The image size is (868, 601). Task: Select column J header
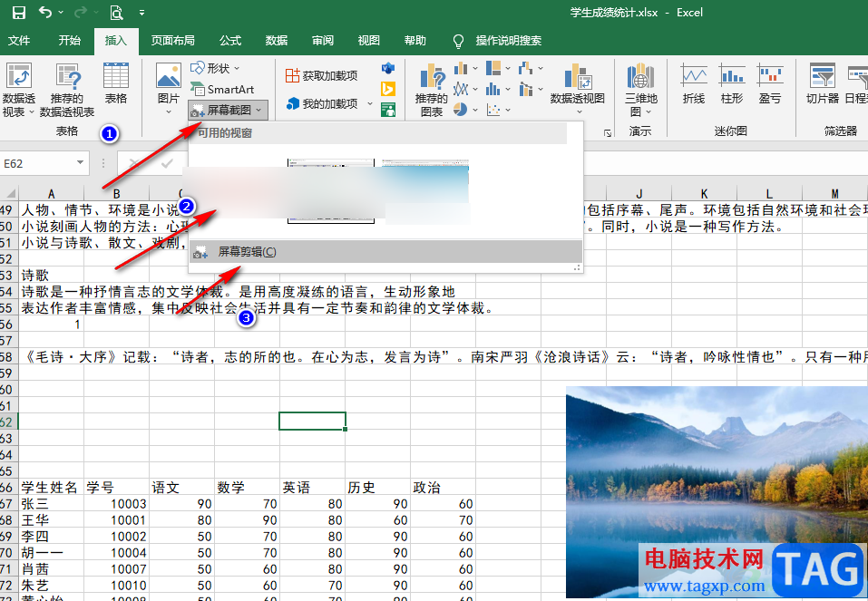point(639,194)
